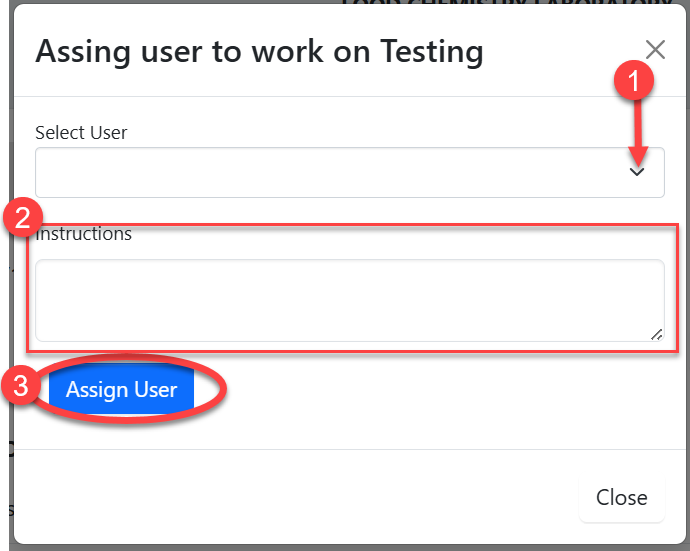Open the Select User combo box

click(330, 173)
